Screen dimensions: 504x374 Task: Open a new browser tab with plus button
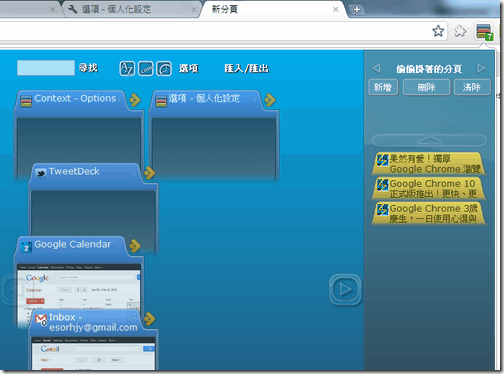(x=357, y=10)
